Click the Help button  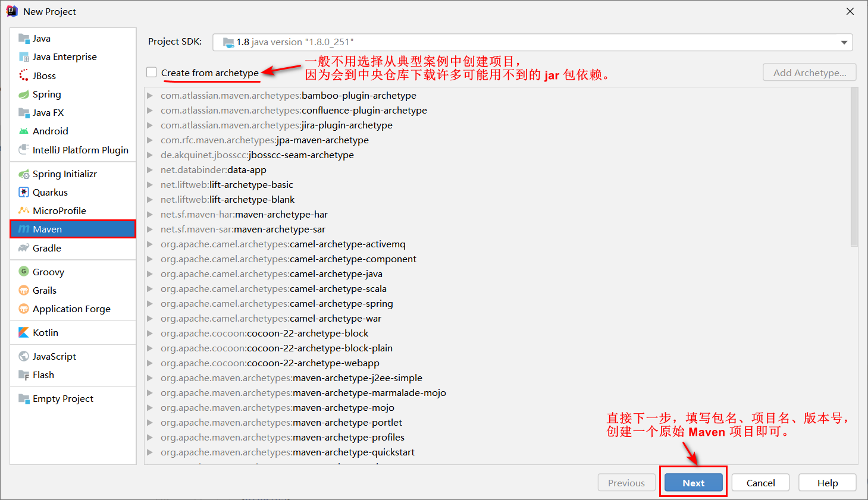coord(828,483)
